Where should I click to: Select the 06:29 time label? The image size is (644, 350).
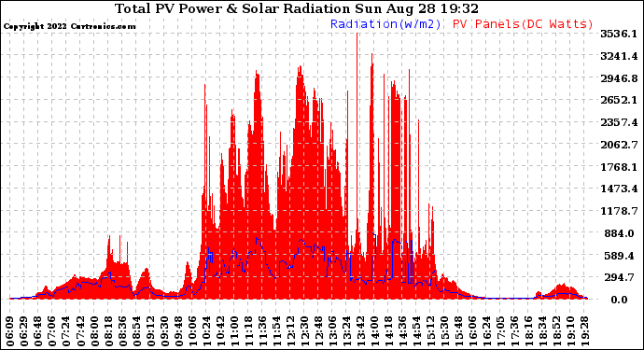point(24,331)
